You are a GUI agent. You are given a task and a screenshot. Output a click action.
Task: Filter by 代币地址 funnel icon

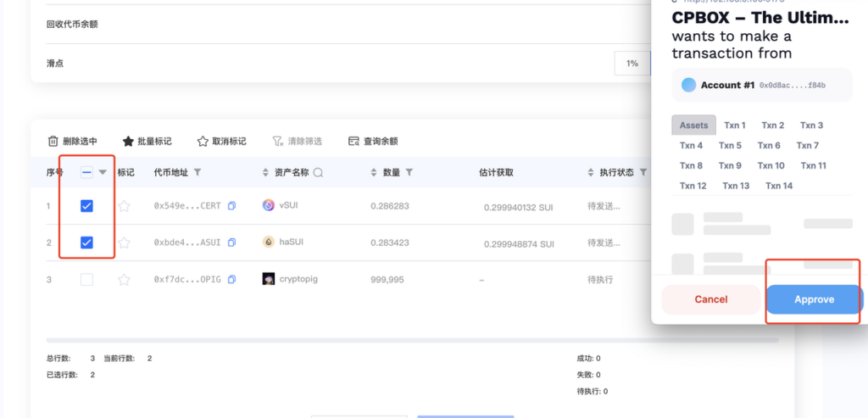point(197,173)
